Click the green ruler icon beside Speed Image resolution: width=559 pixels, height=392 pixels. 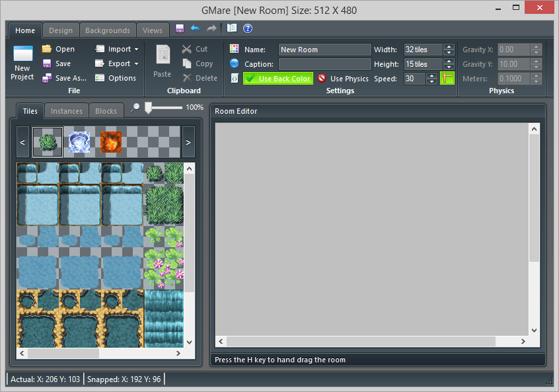[x=447, y=79]
